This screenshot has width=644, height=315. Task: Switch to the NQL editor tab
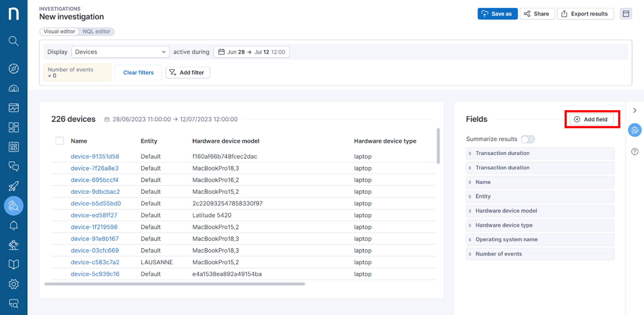tap(97, 31)
